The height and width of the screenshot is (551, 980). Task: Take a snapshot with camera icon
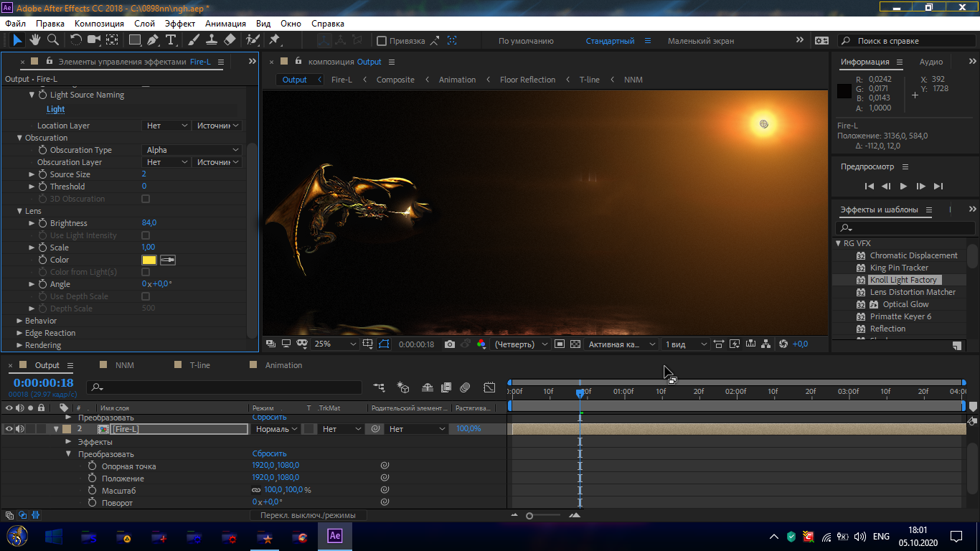[x=450, y=344]
